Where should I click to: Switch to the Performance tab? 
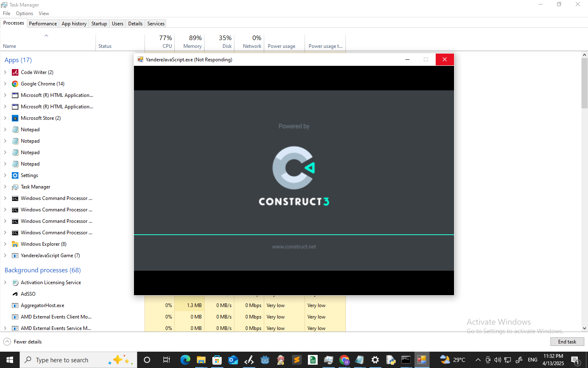point(43,24)
